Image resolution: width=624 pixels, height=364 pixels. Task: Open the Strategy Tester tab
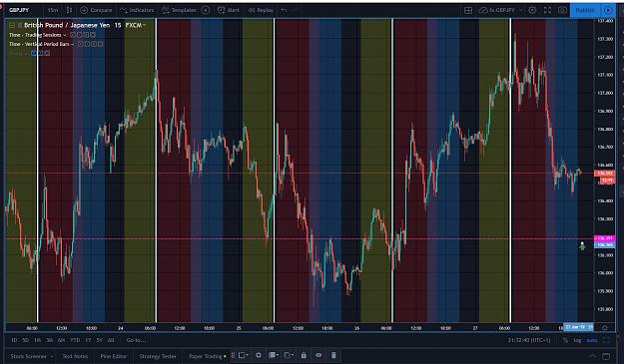tap(158, 356)
